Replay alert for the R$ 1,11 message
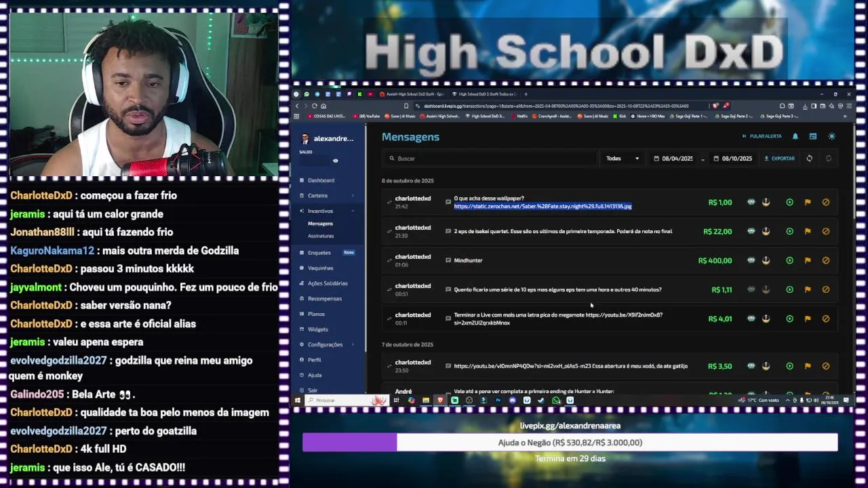Image resolution: width=868 pixels, height=488 pixels. point(789,289)
